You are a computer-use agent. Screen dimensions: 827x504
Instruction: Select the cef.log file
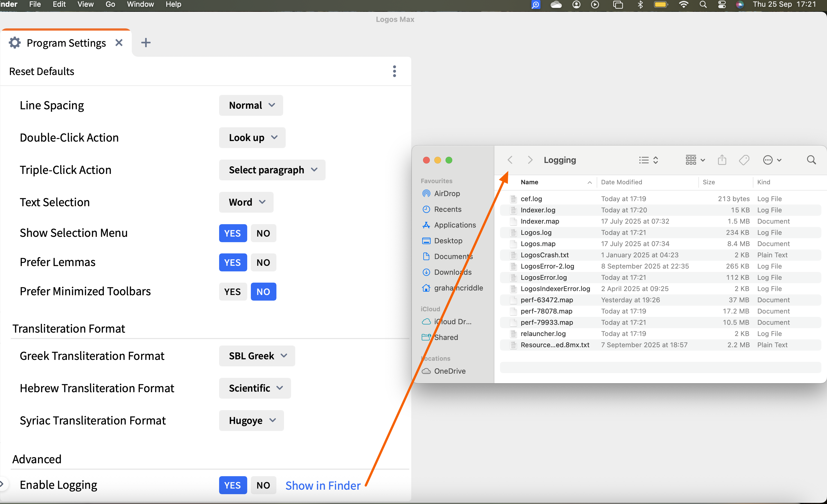(x=660, y=199)
